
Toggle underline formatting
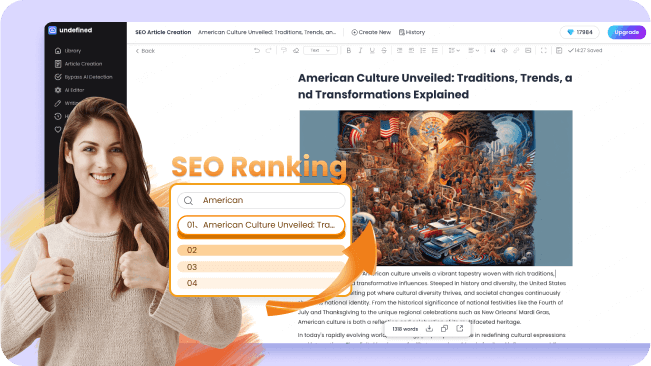[x=372, y=51]
